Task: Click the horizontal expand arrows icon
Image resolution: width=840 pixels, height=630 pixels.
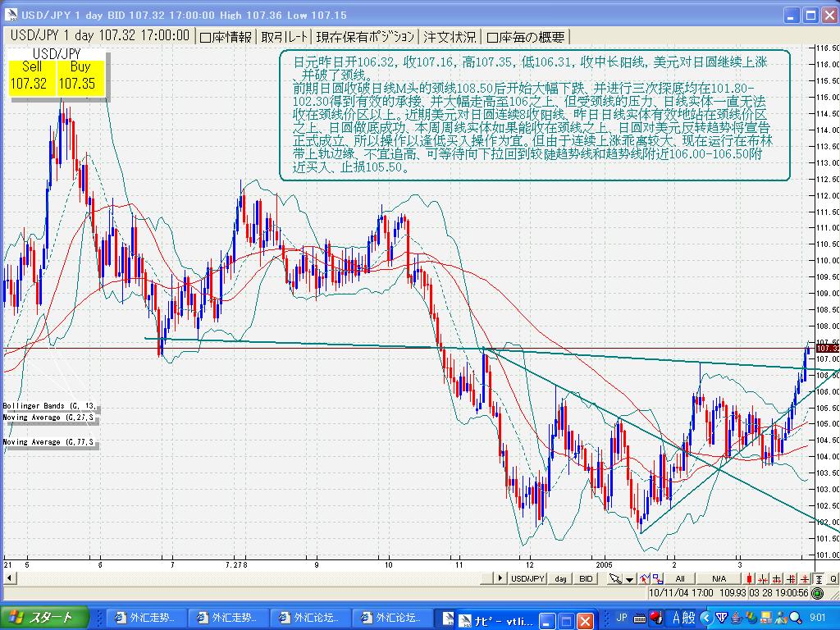Action: tap(777, 578)
